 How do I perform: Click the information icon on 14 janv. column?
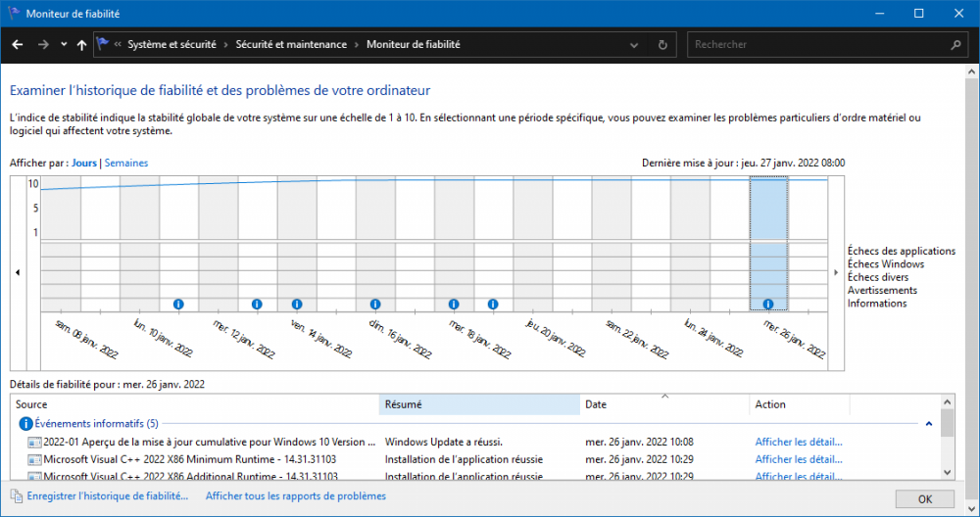pyautogui.click(x=296, y=304)
